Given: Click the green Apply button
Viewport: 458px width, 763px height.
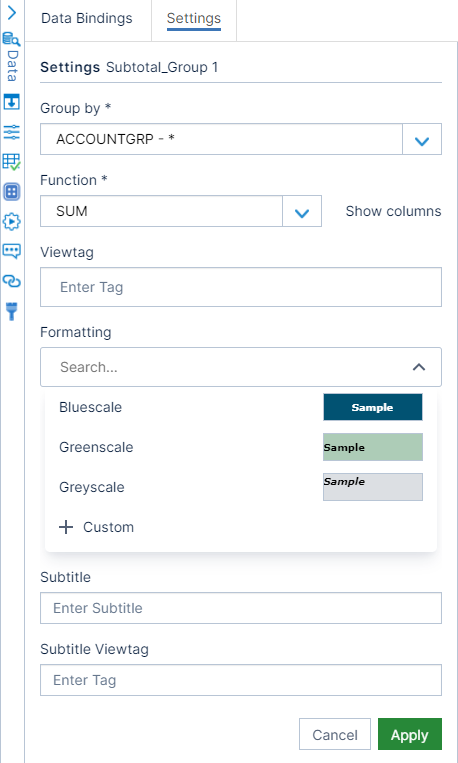Looking at the screenshot, I should (x=410, y=734).
